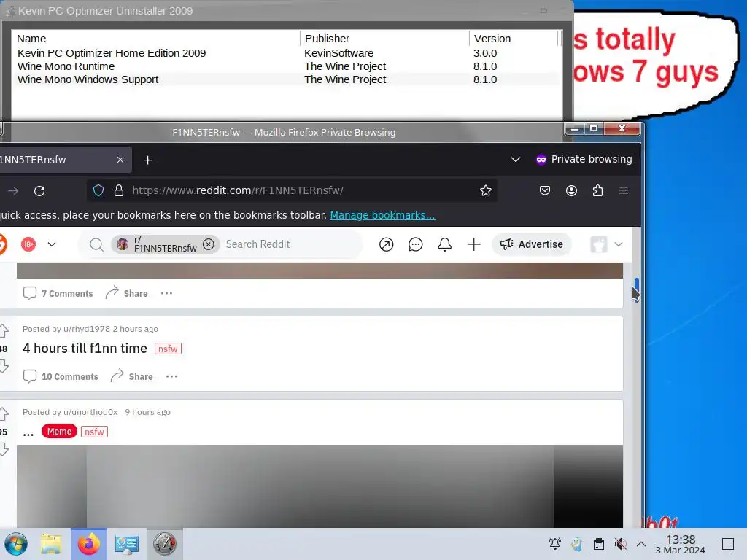Bookmark this page with the star icon

(485, 191)
